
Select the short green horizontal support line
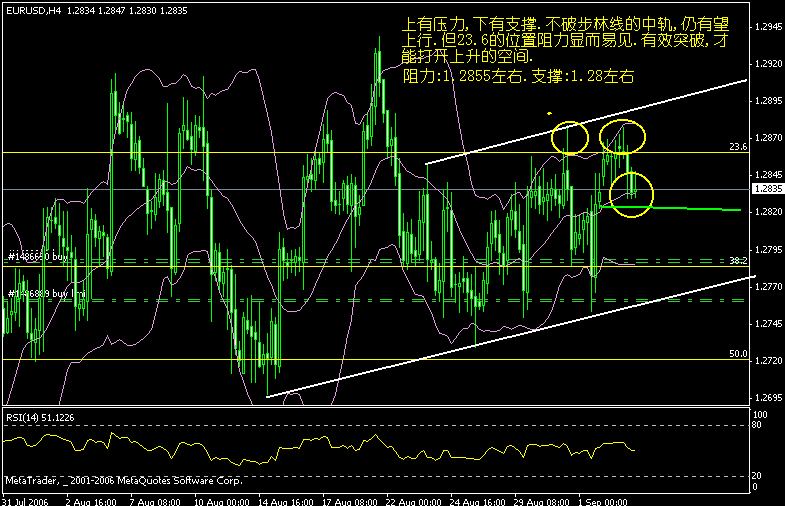point(671,208)
